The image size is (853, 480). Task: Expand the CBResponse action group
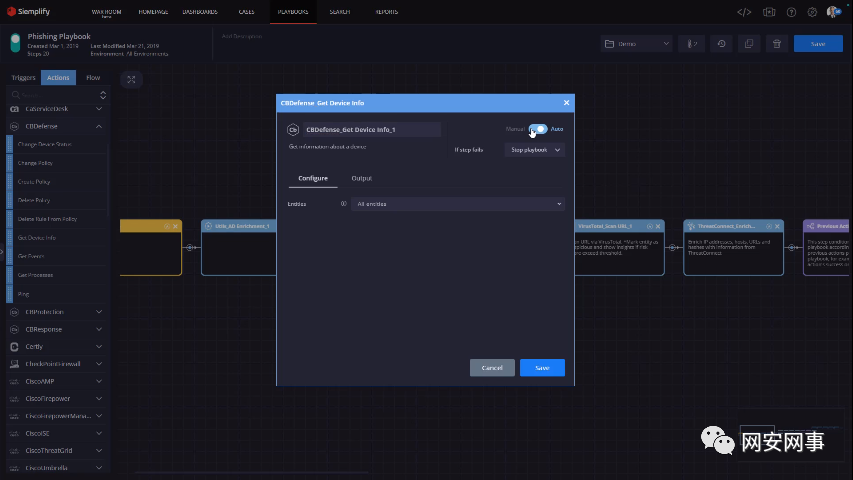[99, 329]
